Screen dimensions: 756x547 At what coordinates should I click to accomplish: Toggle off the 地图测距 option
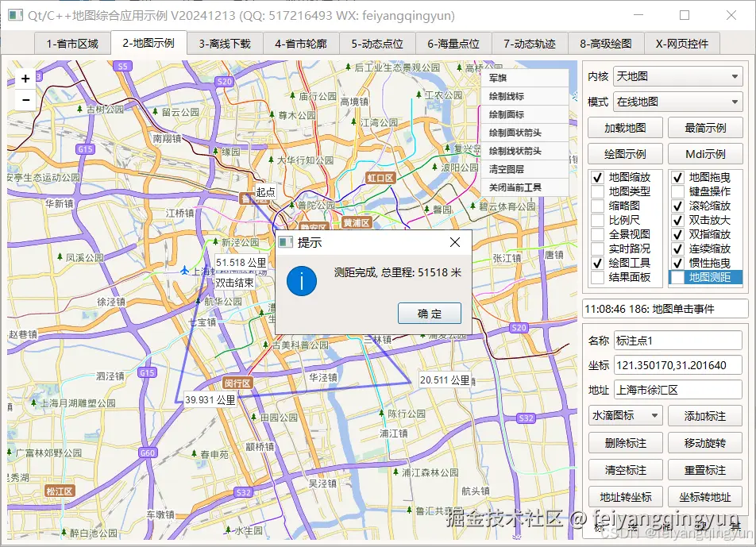point(677,277)
